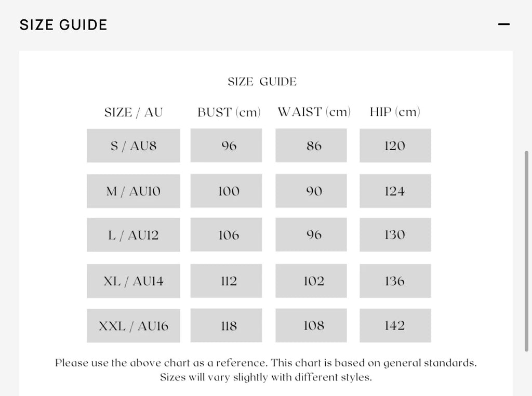The height and width of the screenshot is (396, 532).
Task: Click hip value 142 for size XXL
Action: coord(395,325)
